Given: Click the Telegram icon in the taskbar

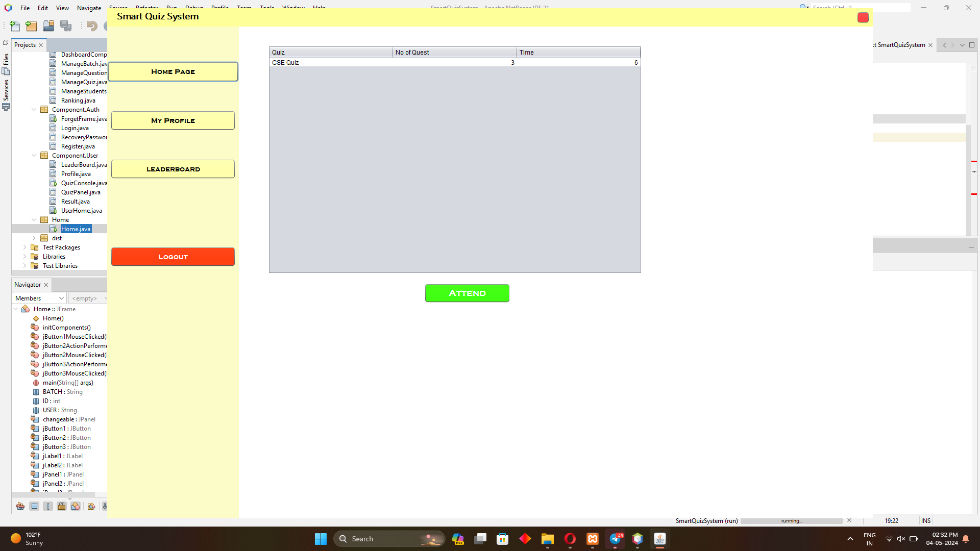Looking at the screenshot, I should 616,539.
